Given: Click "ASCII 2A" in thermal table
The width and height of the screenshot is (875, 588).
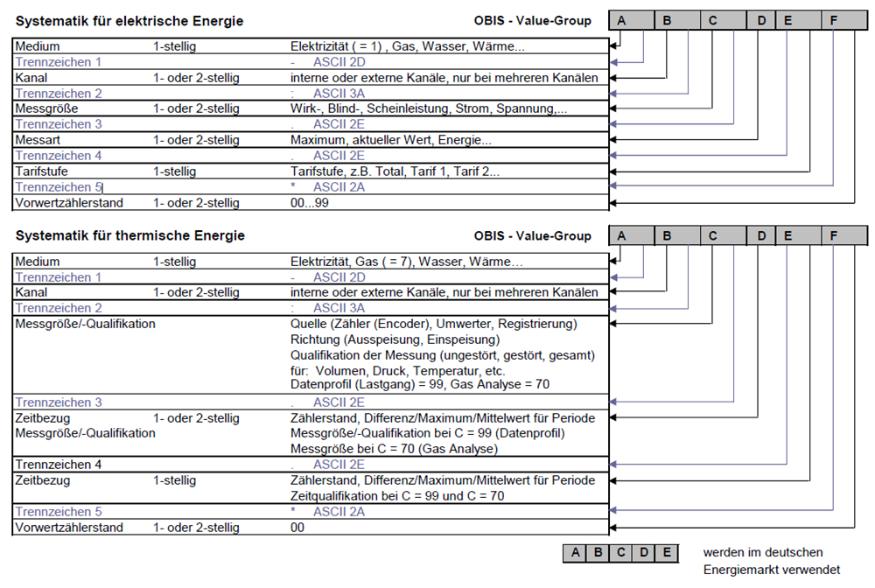Looking at the screenshot, I should click(x=339, y=512).
